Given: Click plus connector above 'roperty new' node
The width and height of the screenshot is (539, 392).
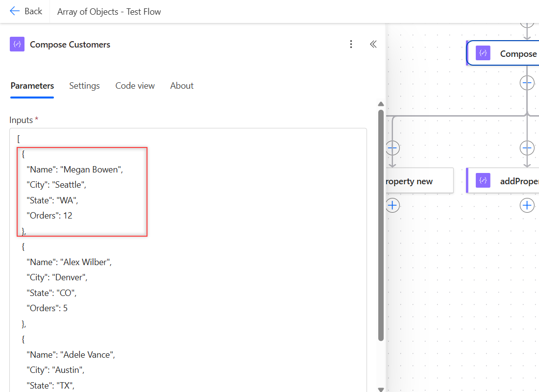Looking at the screenshot, I should (x=392, y=148).
